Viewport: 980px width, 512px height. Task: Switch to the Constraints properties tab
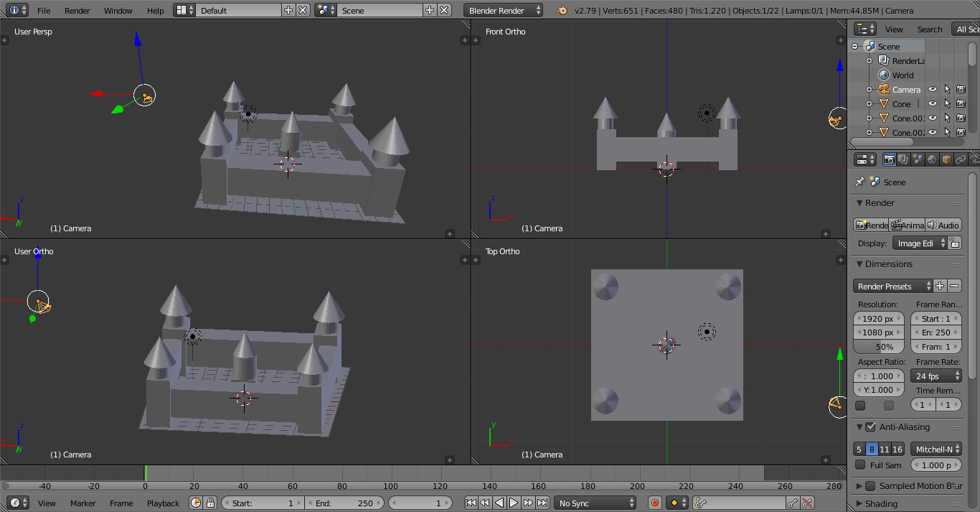961,159
